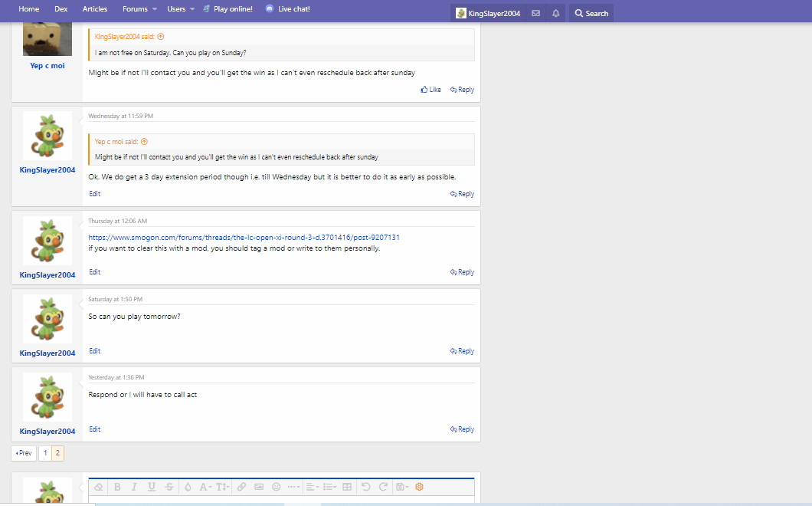This screenshot has width=812, height=506.
Task: Open the font family dropdown
Action: [205, 487]
